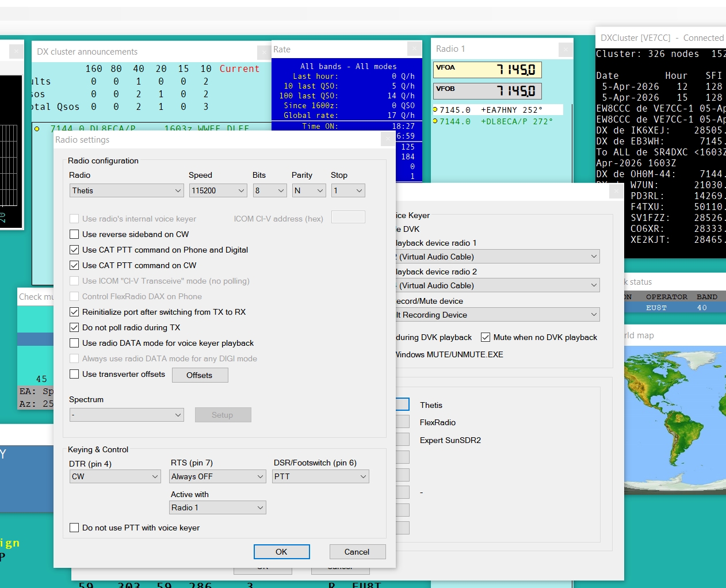Image resolution: width=726 pixels, height=588 pixels.
Task: Expand the RTS (pin 7) Always OFF dropdown
Action: coord(217,476)
